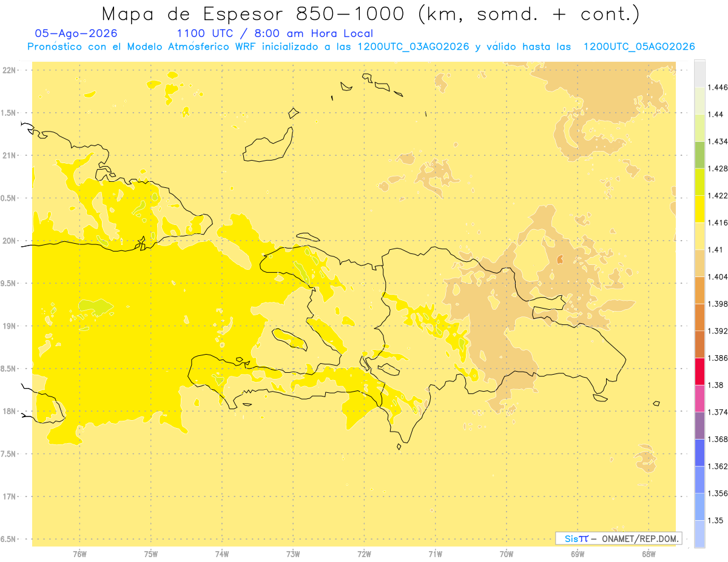Select the bright yellow swatch between 1.416 and 1.422

(x=699, y=209)
